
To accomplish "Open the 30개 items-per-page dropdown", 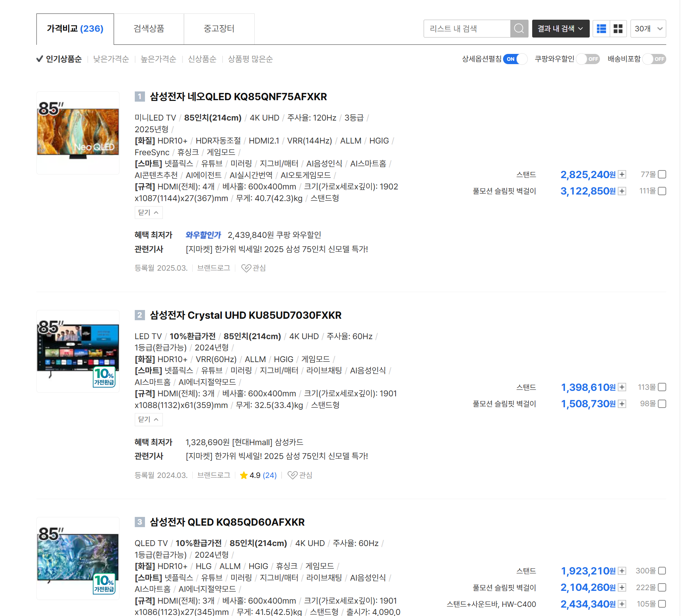I will (x=648, y=28).
